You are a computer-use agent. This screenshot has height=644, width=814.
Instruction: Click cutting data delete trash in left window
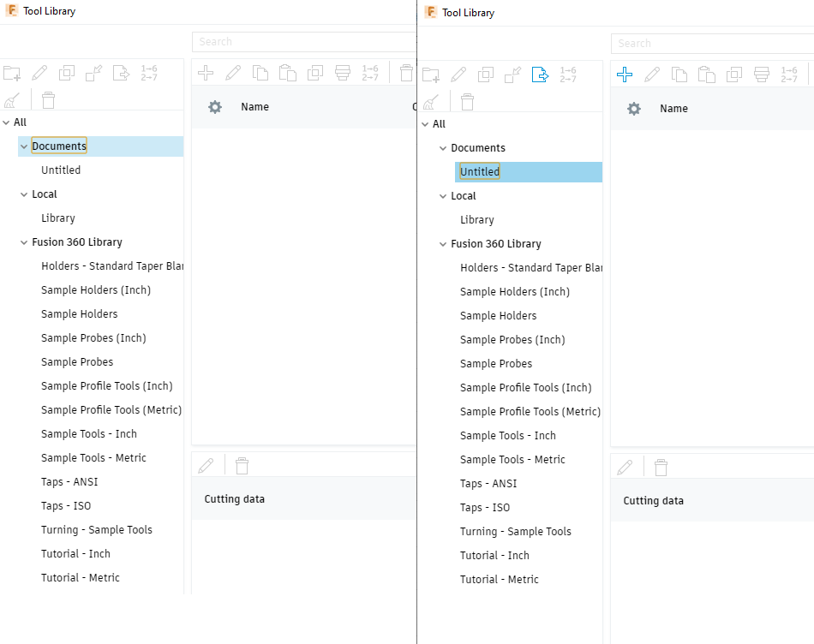pyautogui.click(x=242, y=465)
